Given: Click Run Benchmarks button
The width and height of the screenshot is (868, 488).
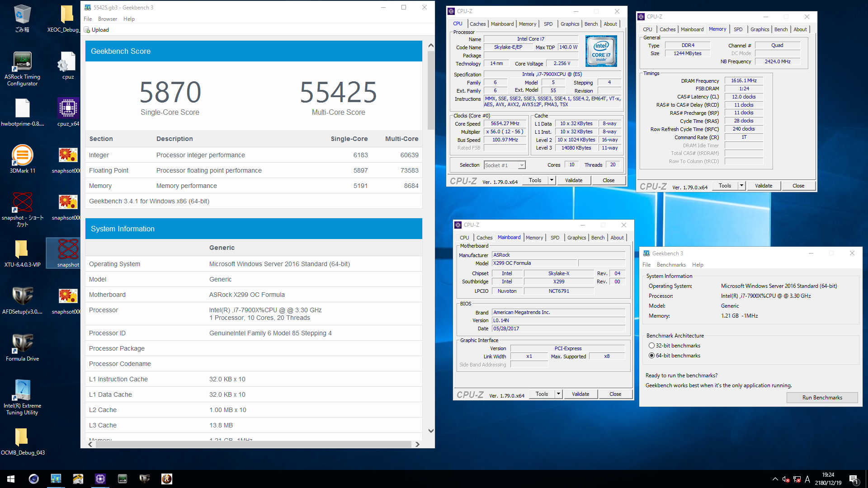Looking at the screenshot, I should [822, 398].
